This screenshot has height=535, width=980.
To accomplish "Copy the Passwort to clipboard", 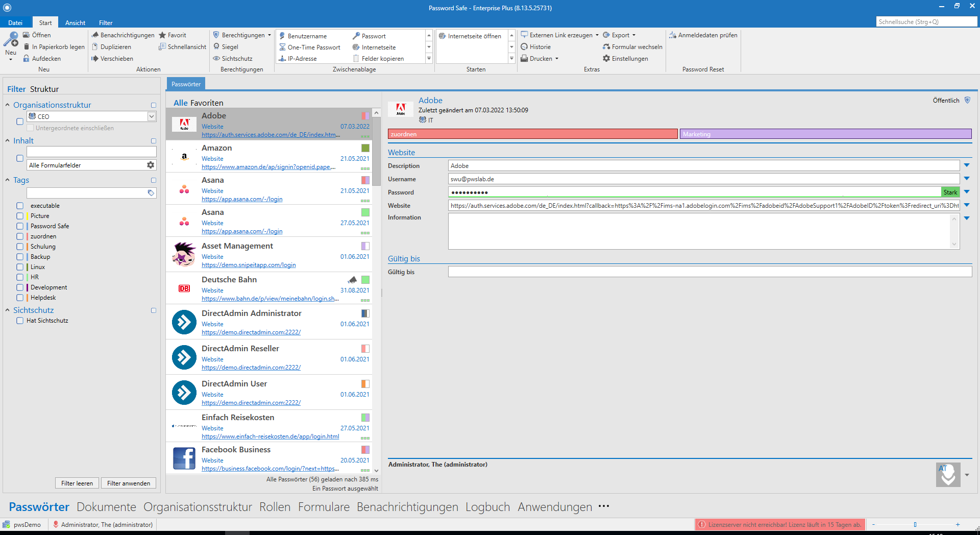I will point(369,36).
